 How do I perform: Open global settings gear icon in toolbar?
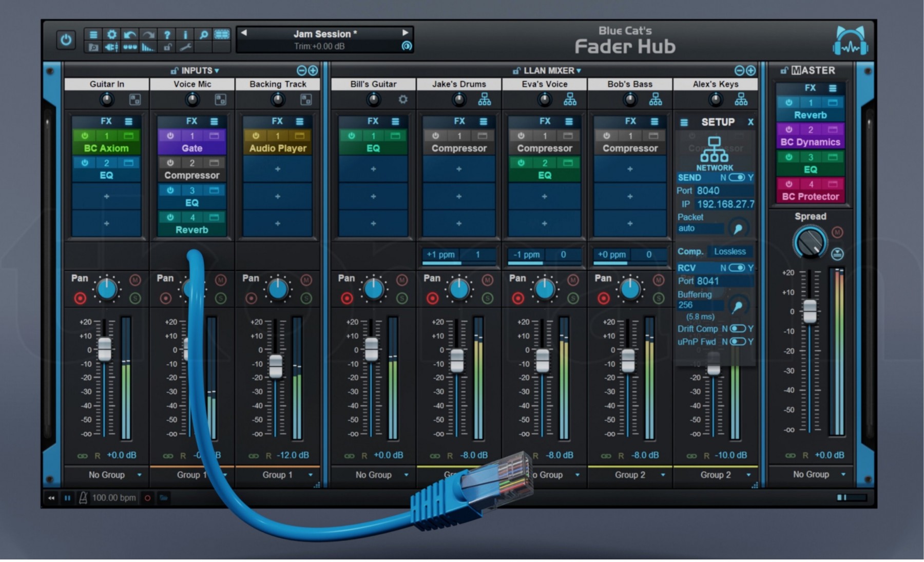coord(111,34)
